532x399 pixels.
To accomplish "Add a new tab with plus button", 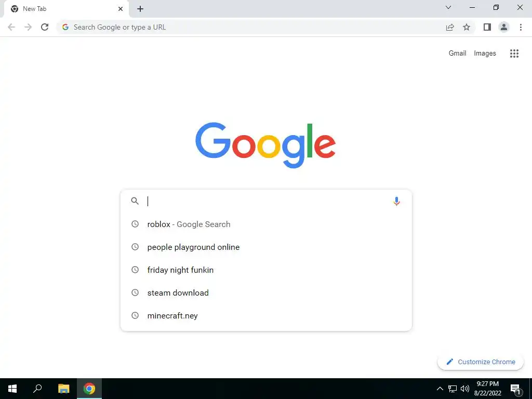I will [x=140, y=9].
